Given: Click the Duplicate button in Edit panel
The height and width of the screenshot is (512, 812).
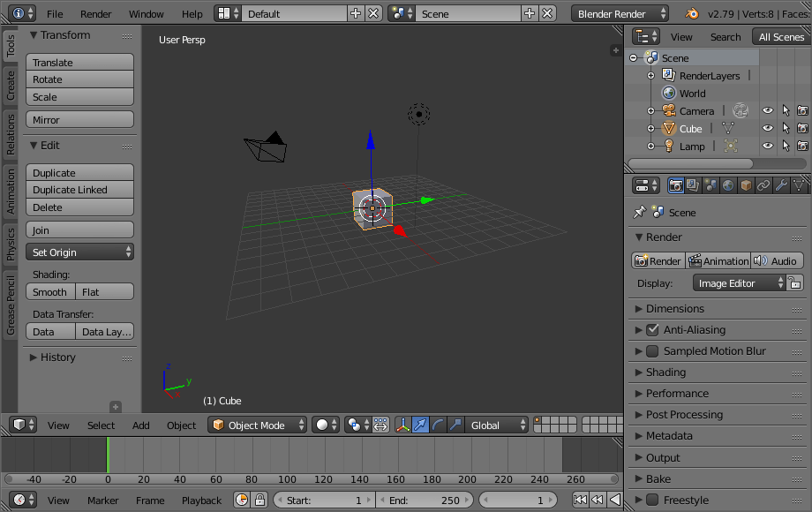Looking at the screenshot, I should point(79,172).
